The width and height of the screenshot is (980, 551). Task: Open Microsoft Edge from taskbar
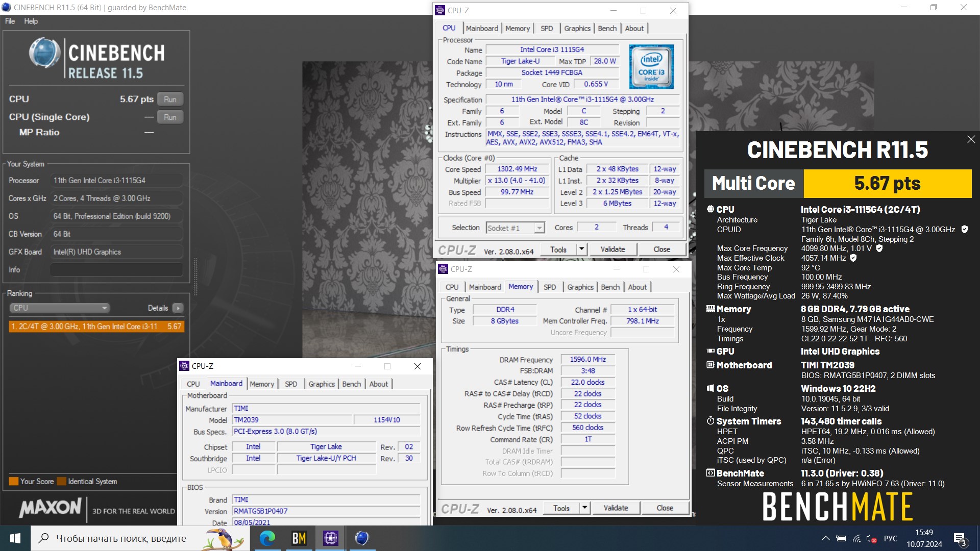click(267, 538)
